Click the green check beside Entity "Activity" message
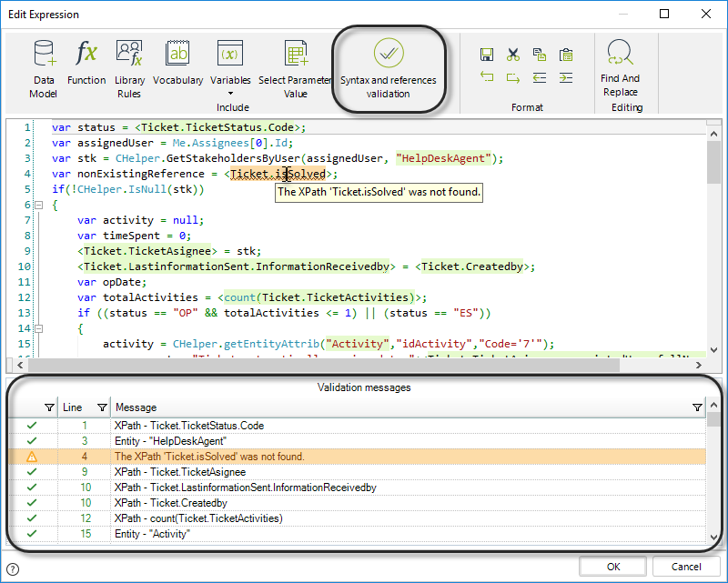The width and height of the screenshot is (728, 583). point(32,533)
